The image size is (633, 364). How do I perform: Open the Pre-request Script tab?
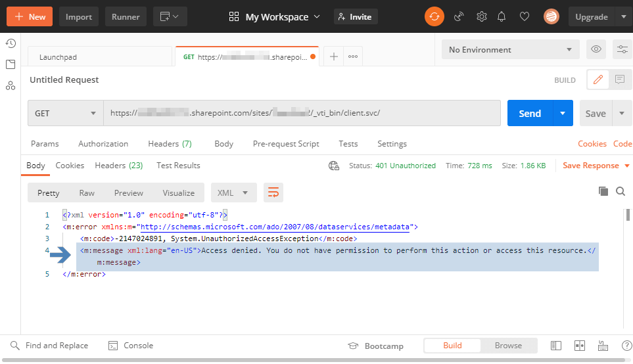click(286, 144)
